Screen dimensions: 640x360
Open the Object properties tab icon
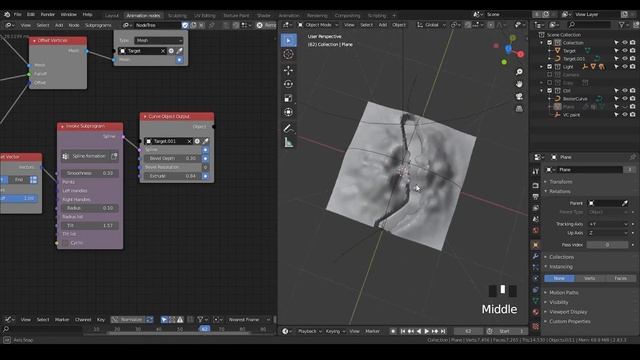tap(536, 245)
